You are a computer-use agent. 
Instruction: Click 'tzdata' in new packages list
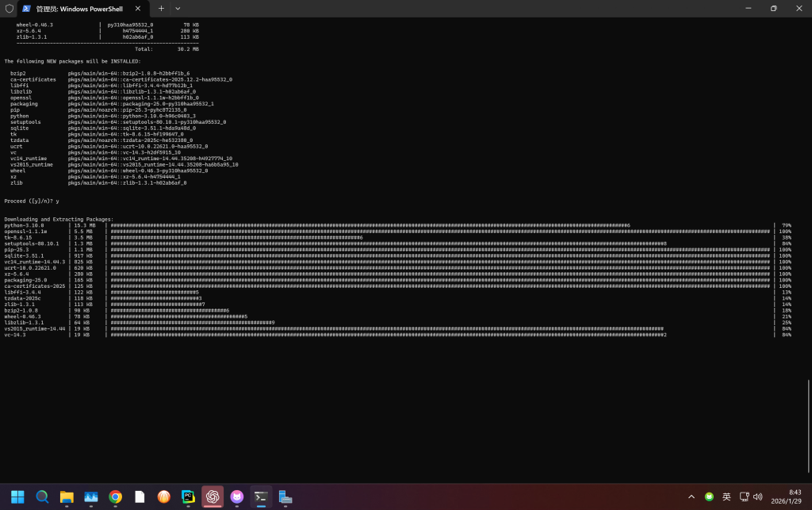[19, 140]
